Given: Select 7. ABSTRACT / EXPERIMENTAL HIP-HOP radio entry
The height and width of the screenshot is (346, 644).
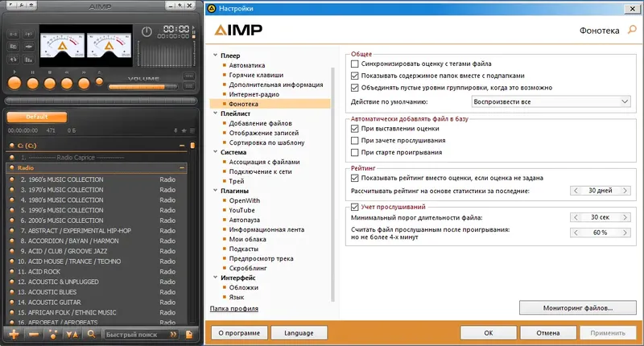Looking at the screenshot, I should (97, 231).
